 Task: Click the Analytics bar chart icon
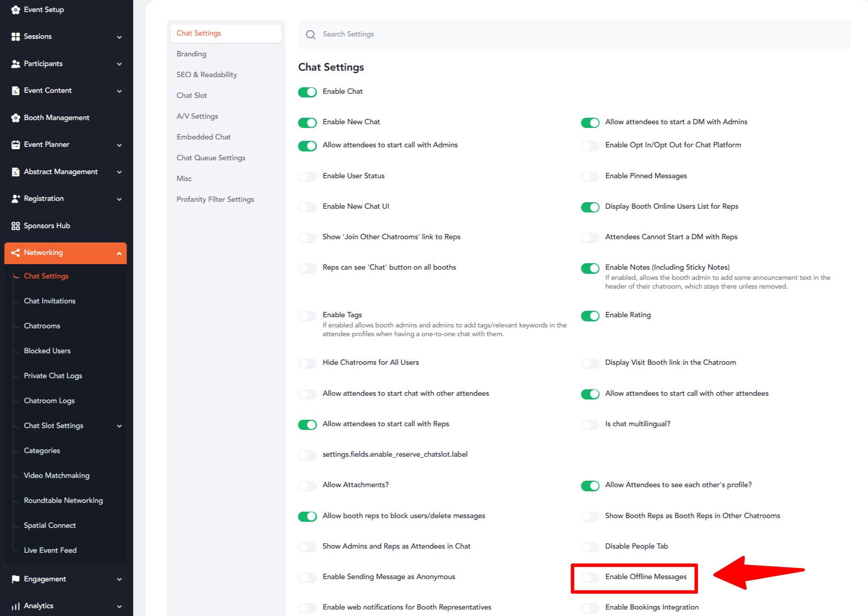[15, 606]
